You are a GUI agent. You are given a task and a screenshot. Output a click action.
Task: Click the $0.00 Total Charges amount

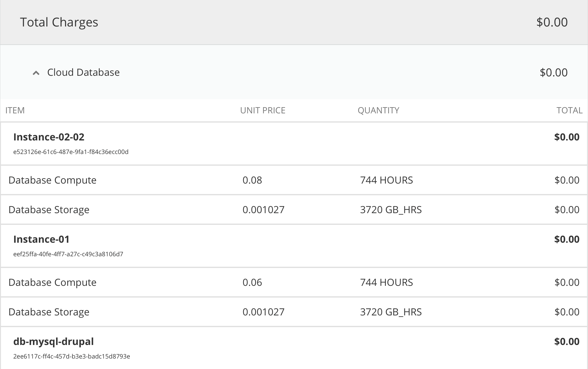click(552, 22)
